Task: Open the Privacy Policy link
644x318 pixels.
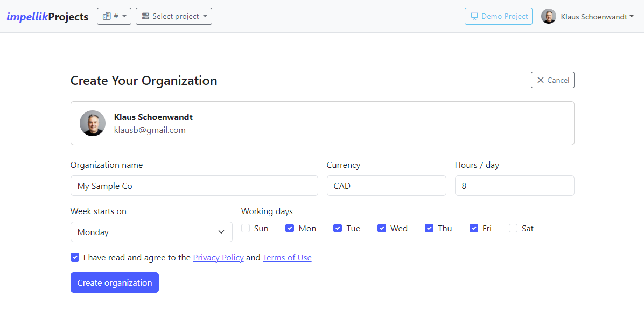Action: click(x=219, y=258)
